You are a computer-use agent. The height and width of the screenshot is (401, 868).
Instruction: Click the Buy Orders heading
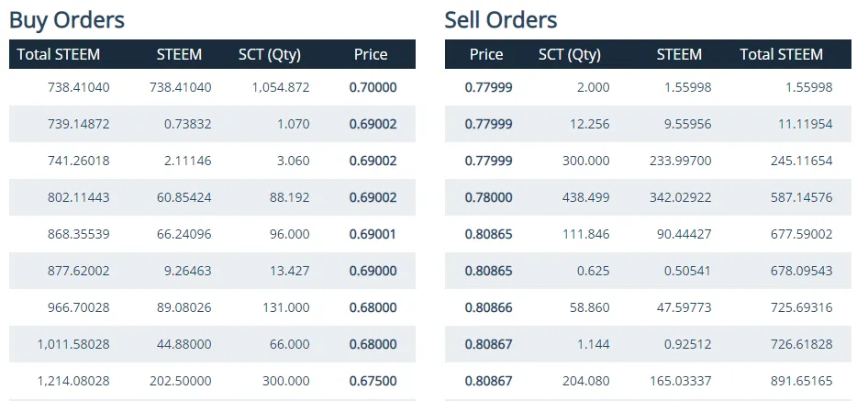tap(67, 19)
